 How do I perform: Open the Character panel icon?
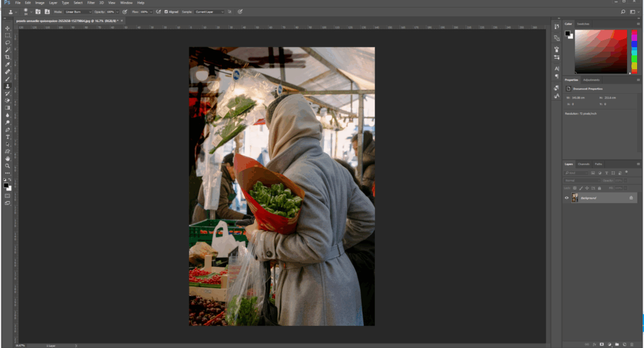click(557, 69)
